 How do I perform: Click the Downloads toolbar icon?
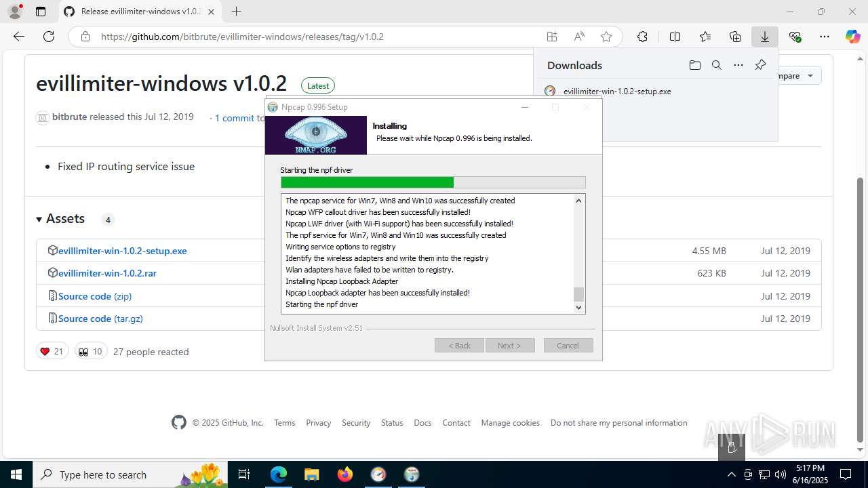[x=765, y=37]
